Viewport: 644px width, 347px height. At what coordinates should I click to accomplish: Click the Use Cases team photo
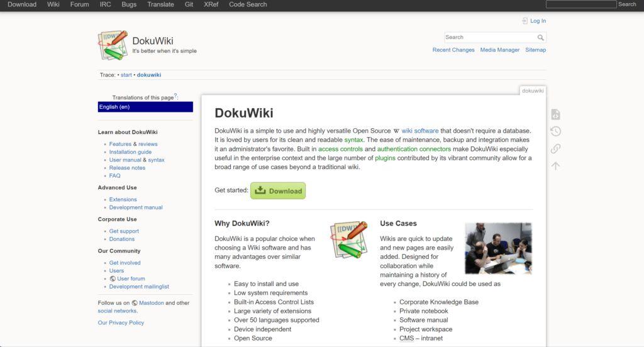[x=498, y=248]
